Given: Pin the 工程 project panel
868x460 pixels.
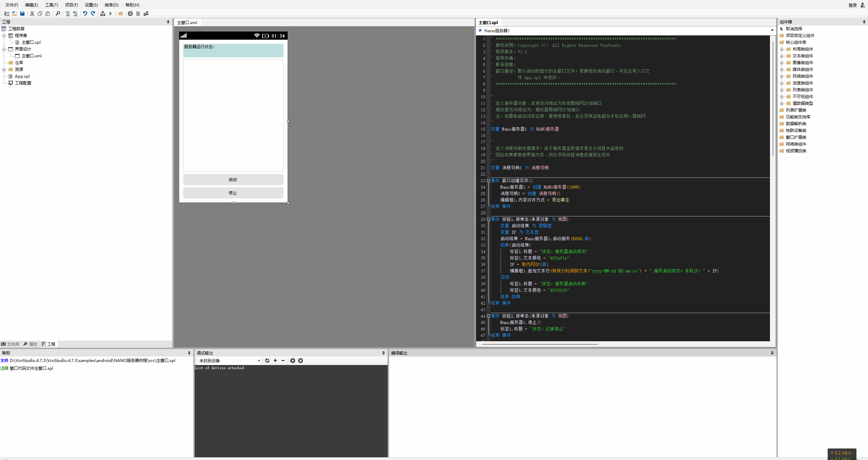Looking at the screenshot, I should coord(168,22).
